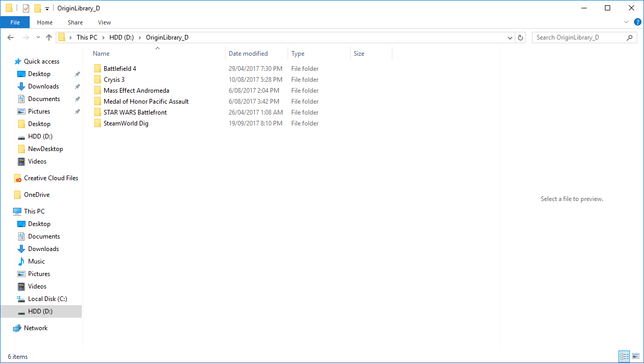Select the Battlefield 4 folder icon
Screen dimensions: 644x363
[97, 69]
